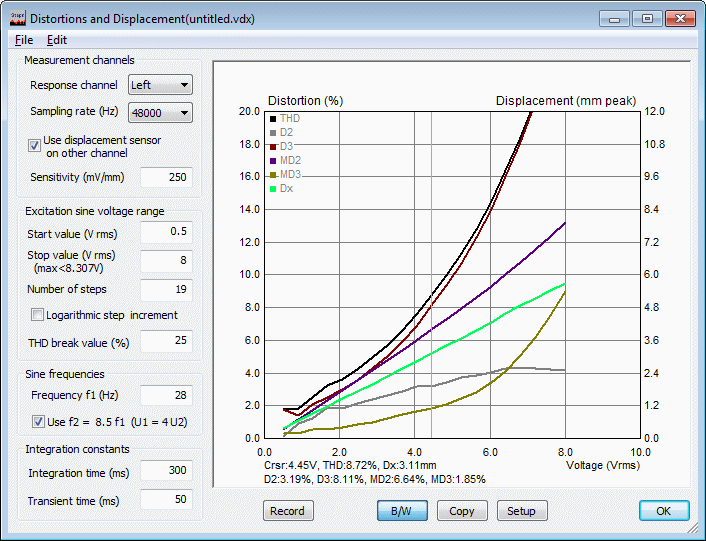Toggle the B/W graph button
Screen dimensions: 706x541
pos(402,511)
